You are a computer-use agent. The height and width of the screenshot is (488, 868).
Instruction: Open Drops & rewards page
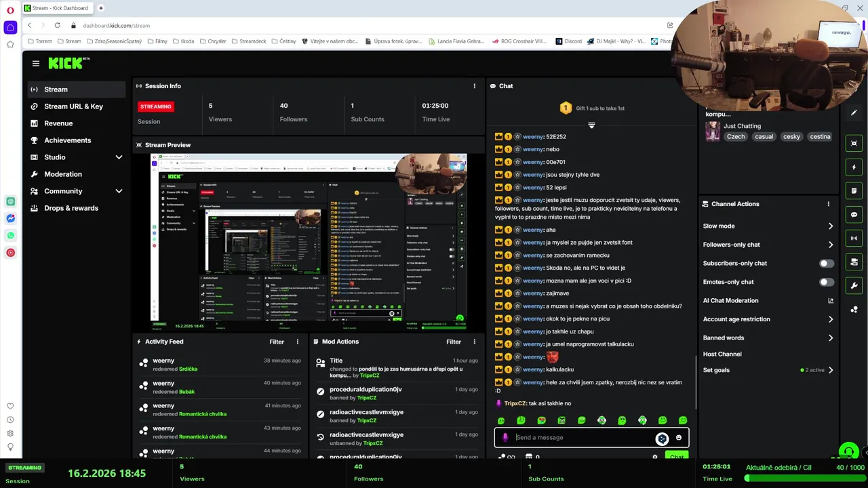(77, 208)
